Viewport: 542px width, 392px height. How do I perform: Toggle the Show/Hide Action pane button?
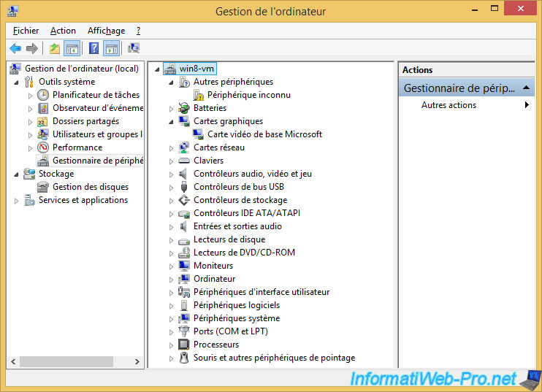click(111, 49)
